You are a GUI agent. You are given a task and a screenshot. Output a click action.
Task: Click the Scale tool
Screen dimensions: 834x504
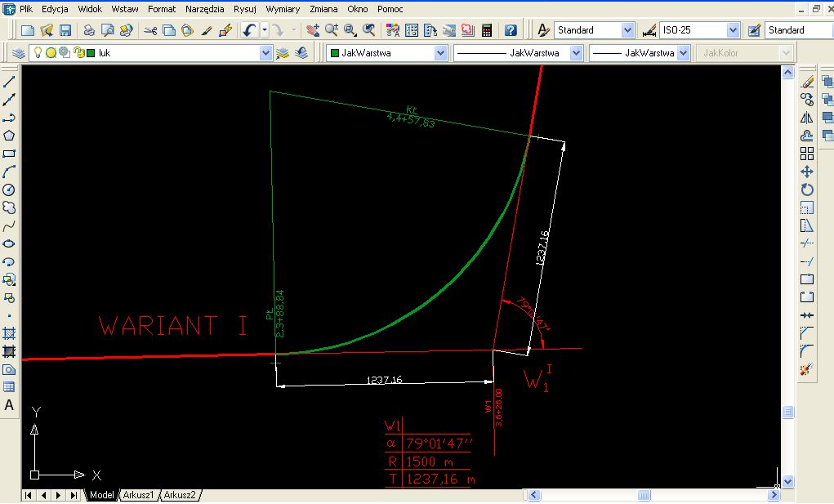807,207
